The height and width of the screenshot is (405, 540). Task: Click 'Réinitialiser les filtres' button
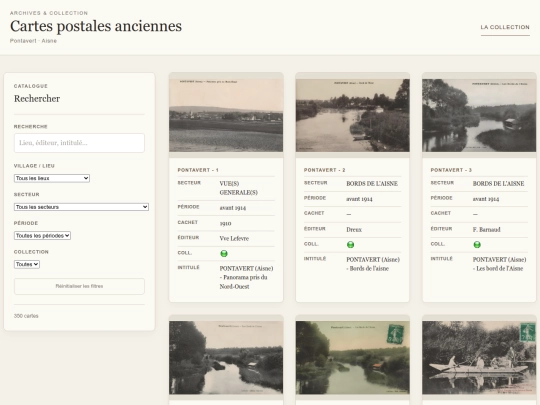click(x=79, y=286)
